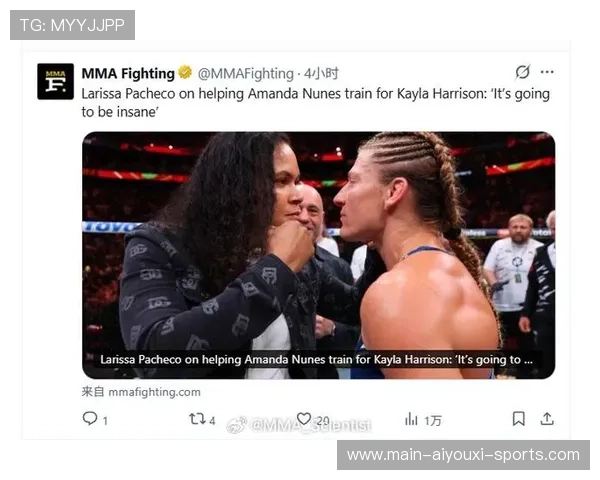The width and height of the screenshot is (600, 480).
Task: Open the three-dot more options menu
Action: click(x=547, y=72)
